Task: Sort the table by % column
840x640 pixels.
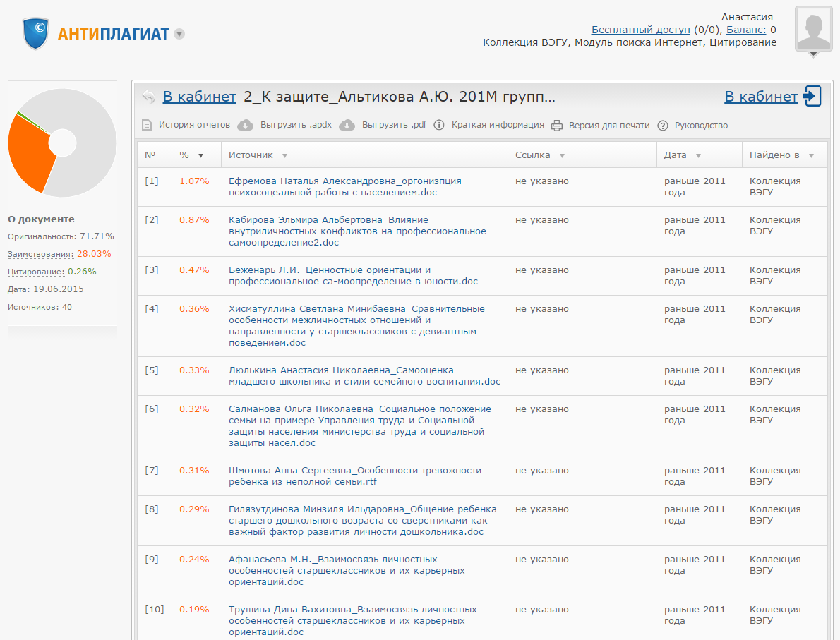Action: 185,155
